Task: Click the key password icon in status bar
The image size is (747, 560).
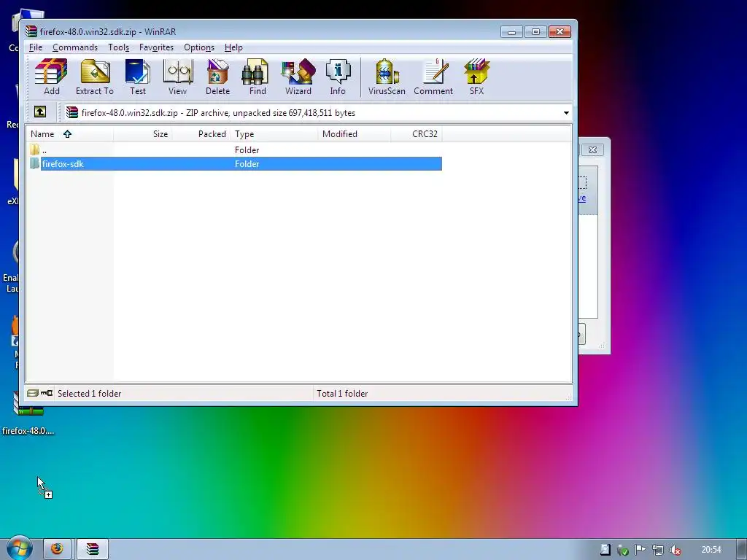Action: pos(47,393)
